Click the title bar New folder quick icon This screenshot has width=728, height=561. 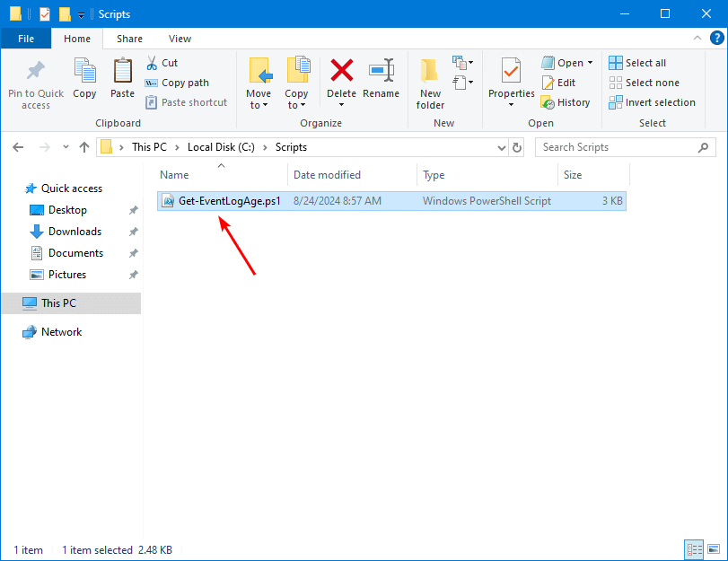(x=65, y=14)
